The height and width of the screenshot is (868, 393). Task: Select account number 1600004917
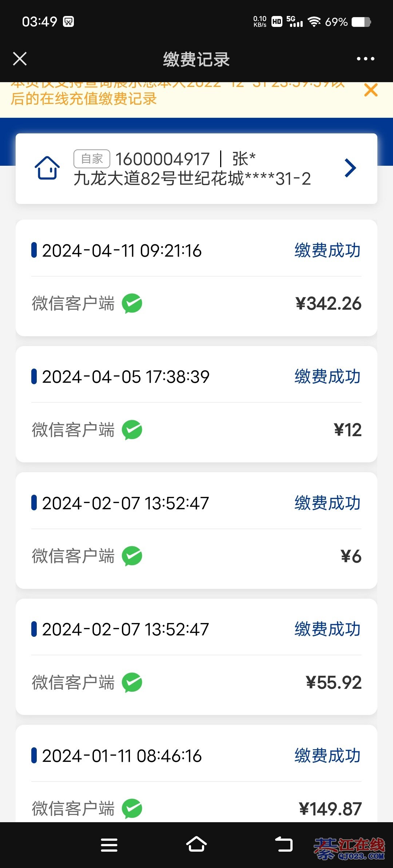pos(162,159)
